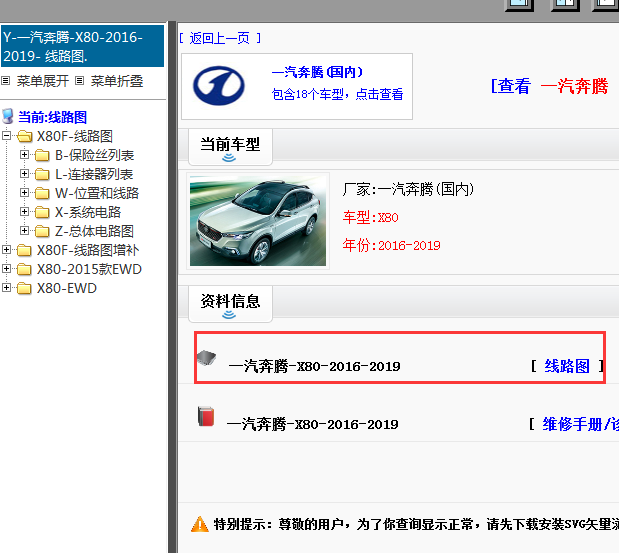Select B-保险丝列表 in the tree
The image size is (619, 553).
click(94, 155)
